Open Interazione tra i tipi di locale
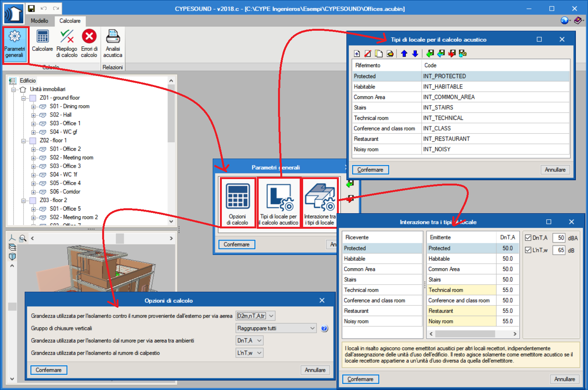Viewport: 588px width, 390px height. click(x=320, y=203)
